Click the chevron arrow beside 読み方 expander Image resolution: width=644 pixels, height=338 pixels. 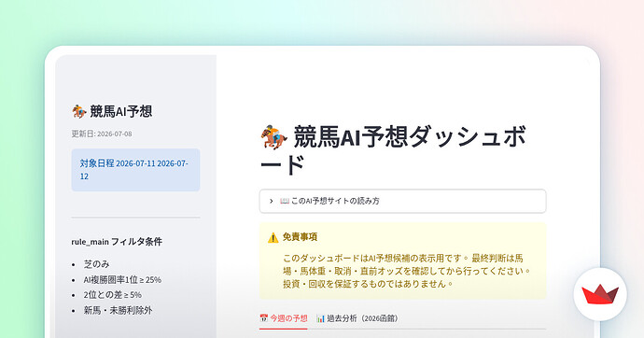(x=271, y=202)
